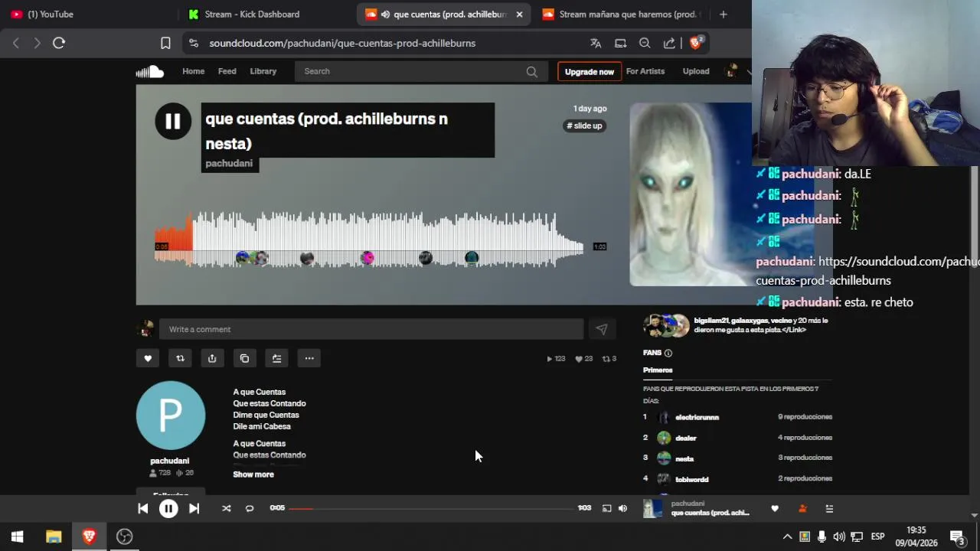
Task: Open pachudani's large P profile avatar
Action: click(x=171, y=416)
